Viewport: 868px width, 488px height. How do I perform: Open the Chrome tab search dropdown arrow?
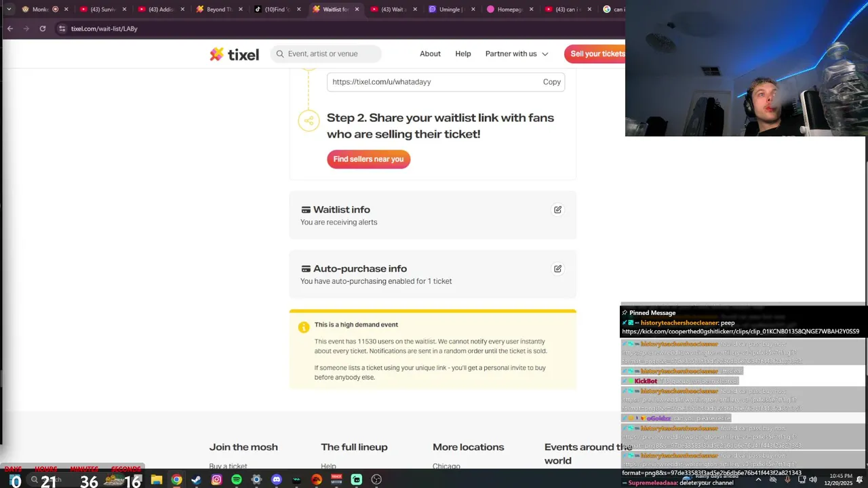click(9, 9)
